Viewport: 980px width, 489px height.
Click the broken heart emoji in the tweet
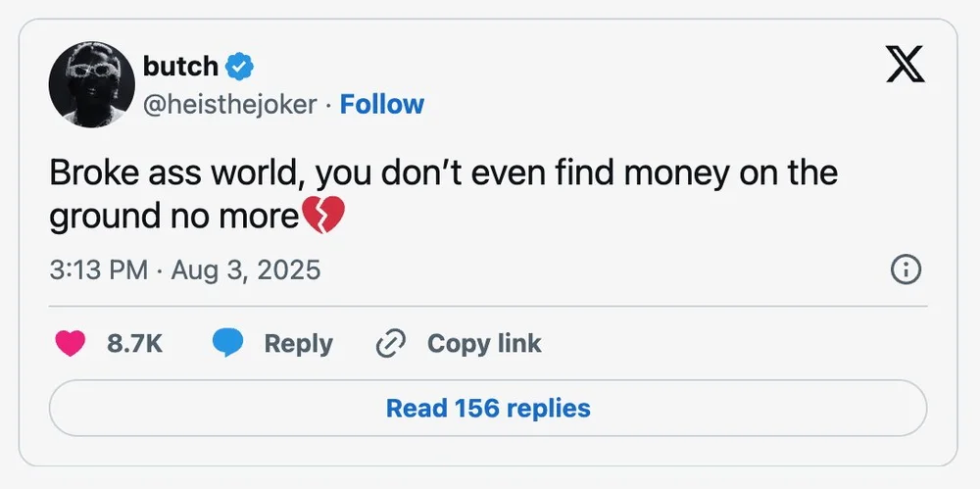[323, 217]
